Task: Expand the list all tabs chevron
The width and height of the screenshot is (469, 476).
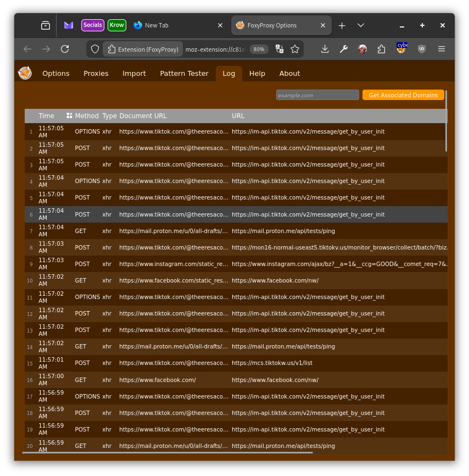Action: (x=361, y=25)
